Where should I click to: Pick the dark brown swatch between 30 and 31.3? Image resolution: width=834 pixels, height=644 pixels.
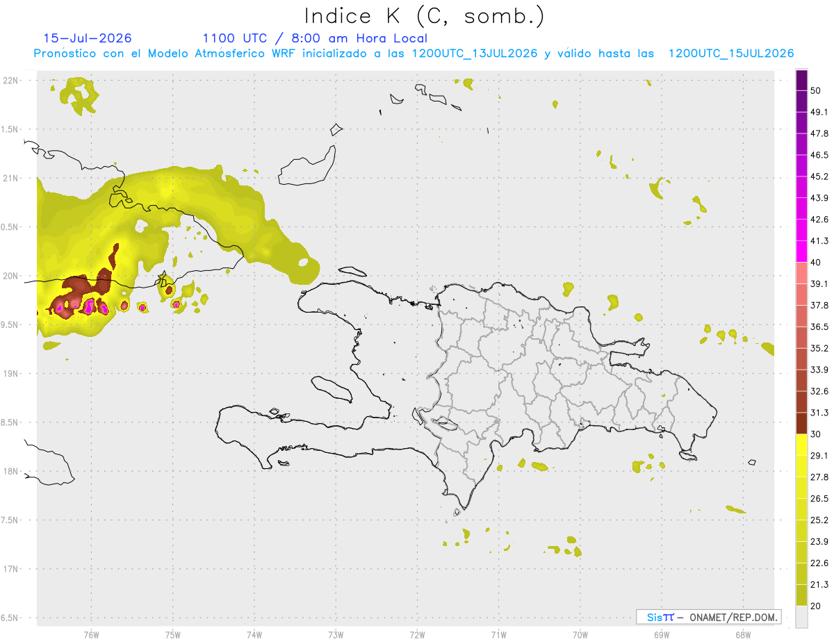[x=801, y=424]
